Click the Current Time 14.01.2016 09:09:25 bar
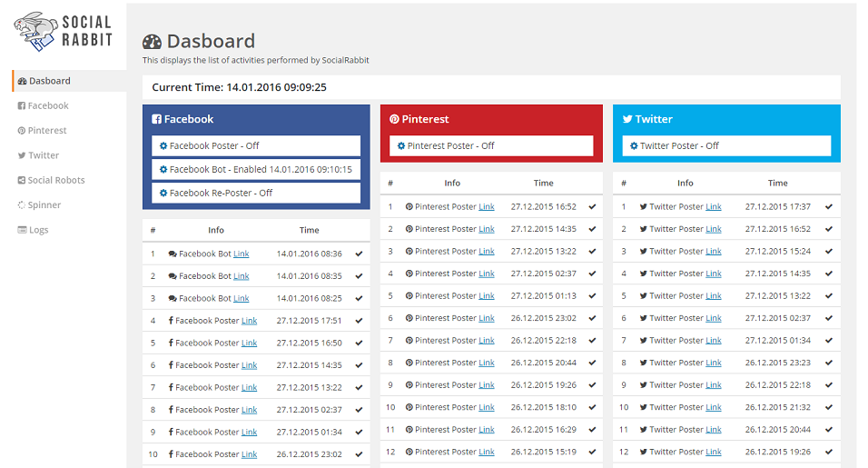 click(491, 87)
